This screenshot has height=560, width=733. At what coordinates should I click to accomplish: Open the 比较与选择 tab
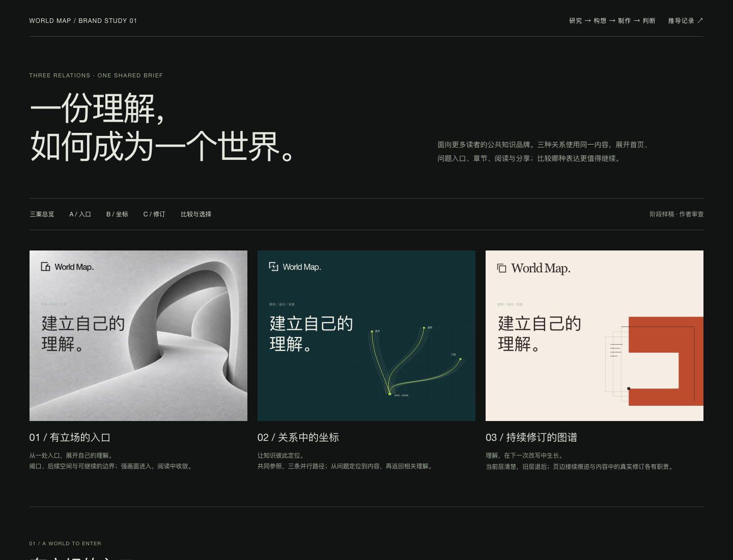point(196,214)
